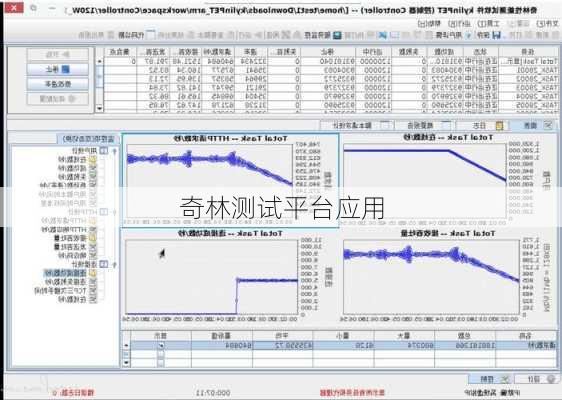Select HTTP响应数/秒 in monitor tree
Image resolution: width=562 pixels, height=400 pixels.
pyautogui.click(x=64, y=229)
